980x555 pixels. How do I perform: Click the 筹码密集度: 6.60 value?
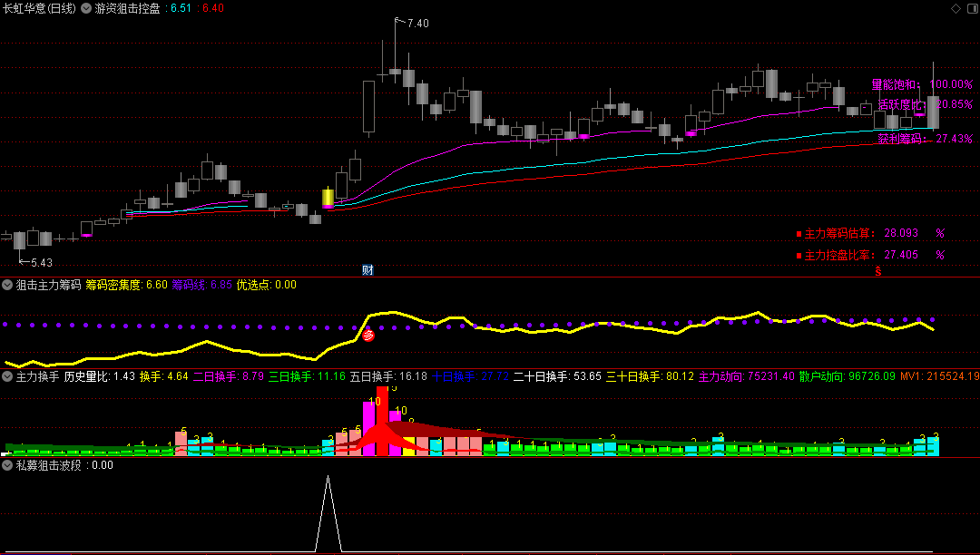click(126, 285)
